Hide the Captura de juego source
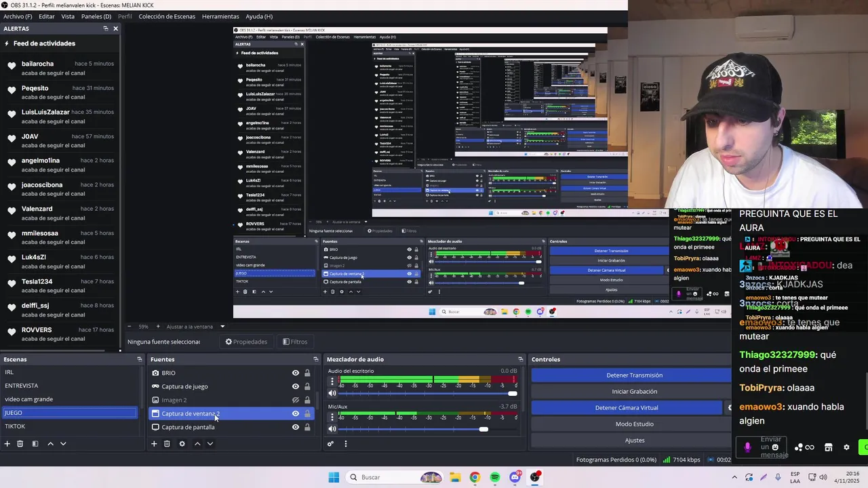 pyautogui.click(x=296, y=386)
